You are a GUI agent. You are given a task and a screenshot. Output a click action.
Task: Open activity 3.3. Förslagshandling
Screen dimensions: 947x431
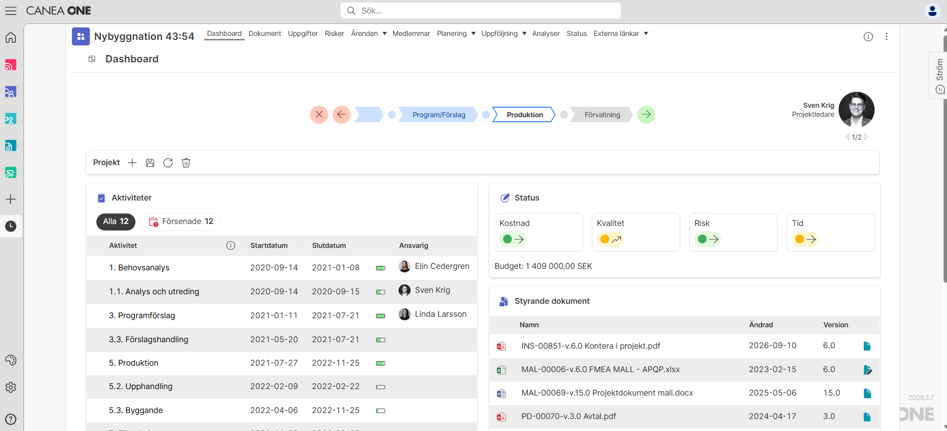pyautogui.click(x=149, y=339)
